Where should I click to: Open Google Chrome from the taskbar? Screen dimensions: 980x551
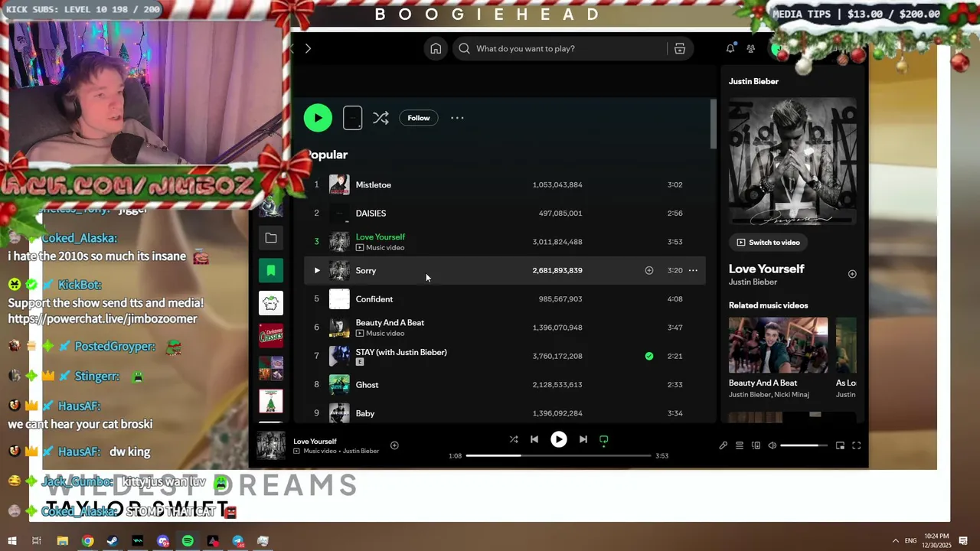click(x=88, y=541)
